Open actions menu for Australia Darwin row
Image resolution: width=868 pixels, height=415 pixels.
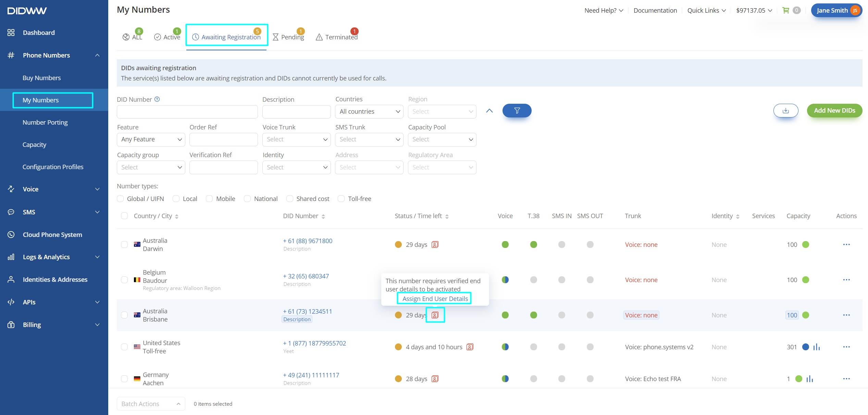[846, 244]
